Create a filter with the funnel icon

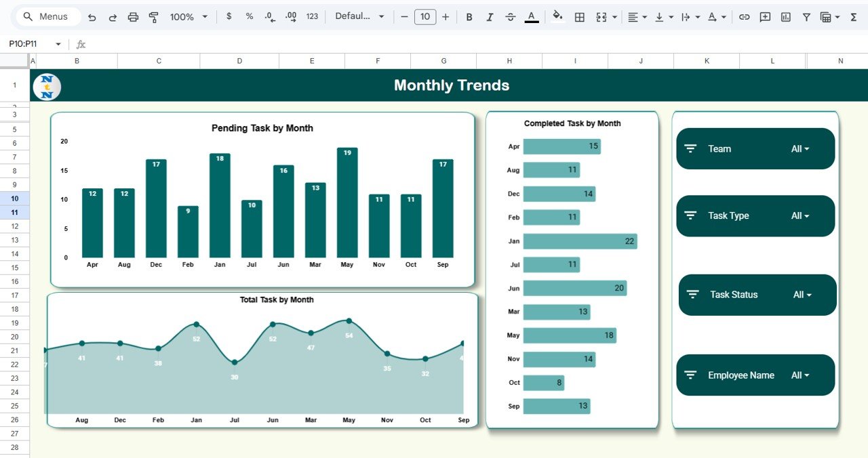click(x=807, y=16)
